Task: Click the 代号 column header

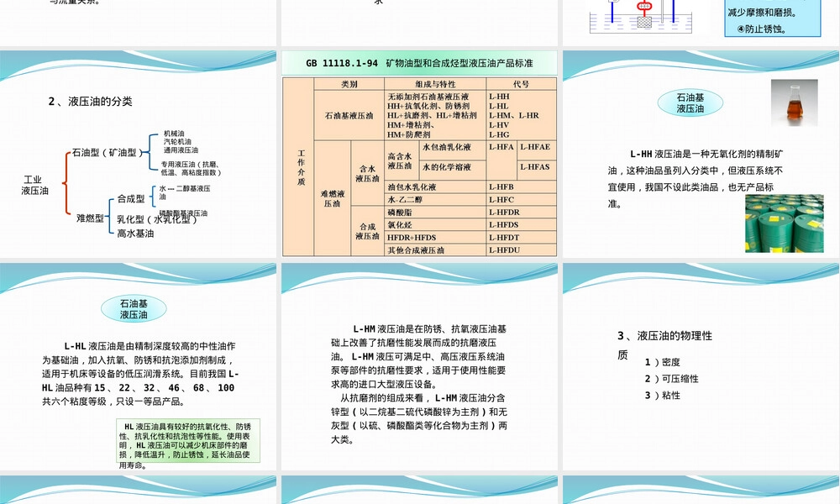Action: point(522,84)
